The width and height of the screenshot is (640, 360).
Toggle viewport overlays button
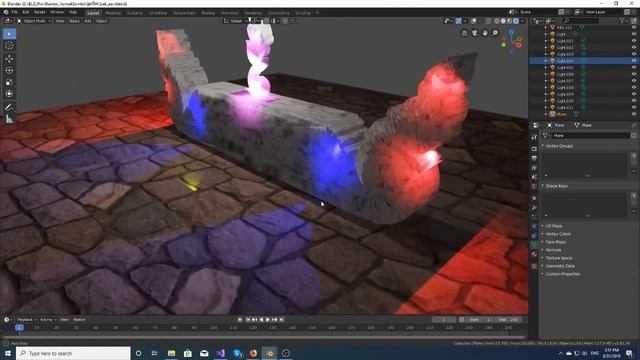473,21
